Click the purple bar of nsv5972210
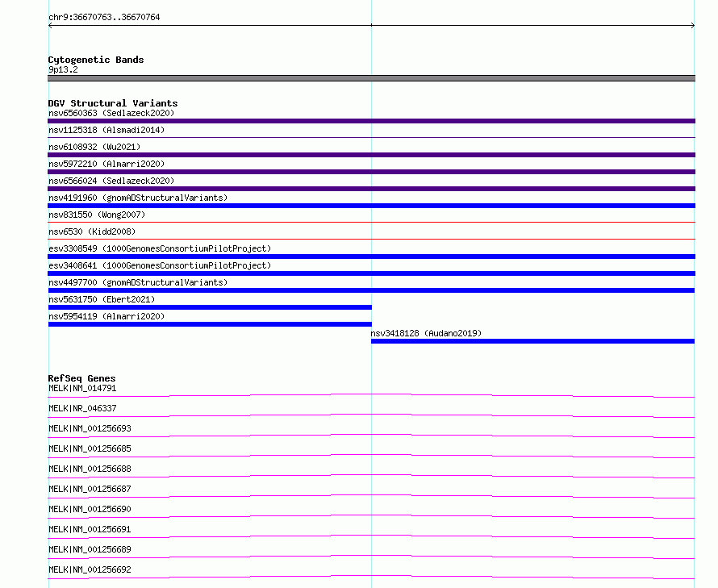 click(371, 172)
